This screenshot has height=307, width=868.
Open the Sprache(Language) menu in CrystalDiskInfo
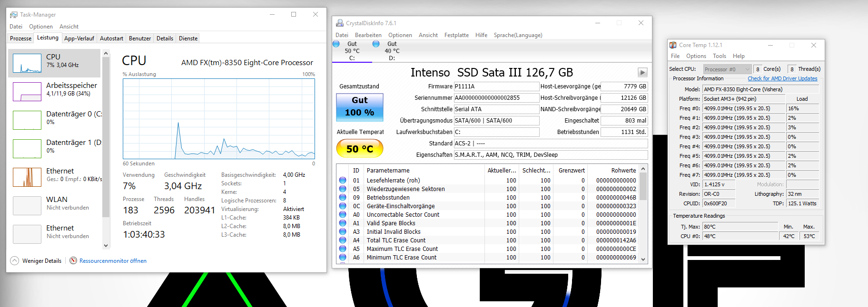518,35
